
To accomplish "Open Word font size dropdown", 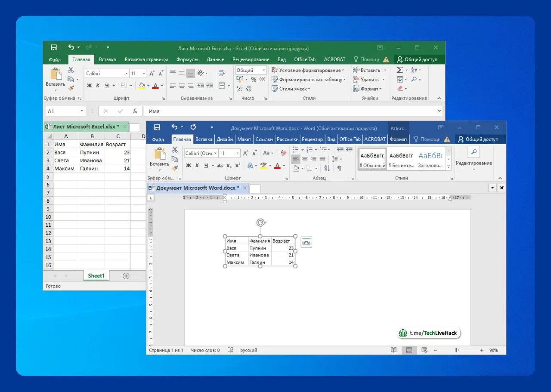I will coord(238,153).
